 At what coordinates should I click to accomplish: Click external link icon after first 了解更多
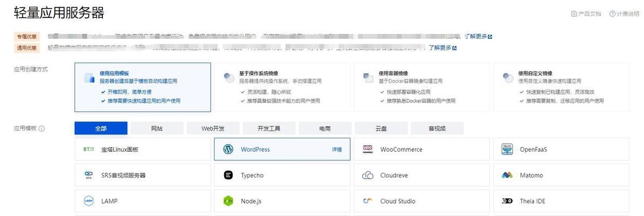[x=490, y=37]
